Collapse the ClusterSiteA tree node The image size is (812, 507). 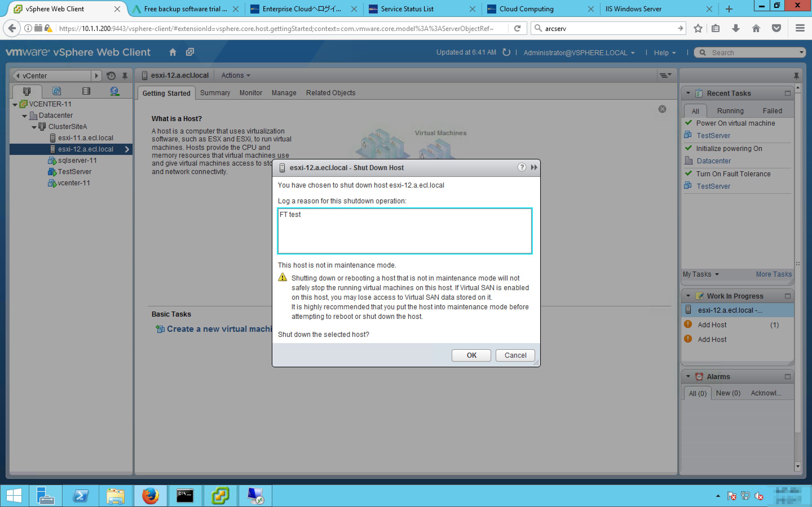coord(34,127)
